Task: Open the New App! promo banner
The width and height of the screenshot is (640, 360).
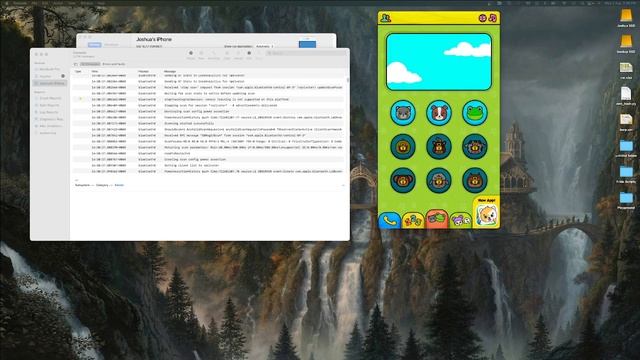Action: point(486,212)
